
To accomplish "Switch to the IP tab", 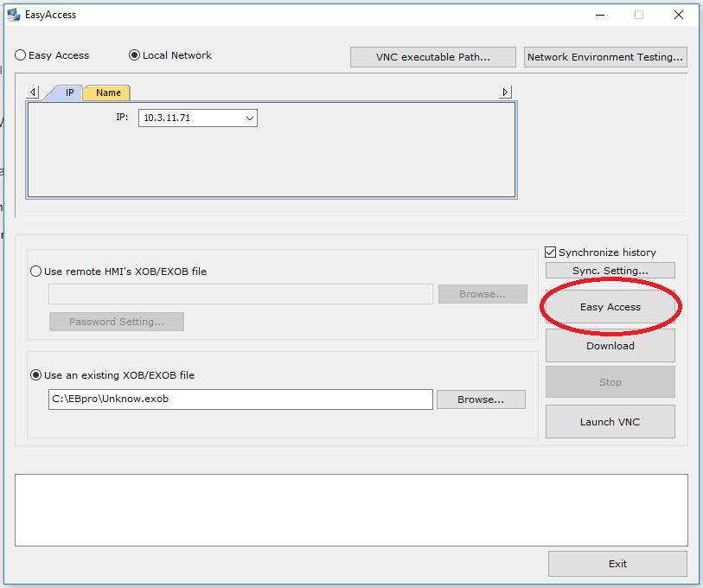I will click(x=68, y=92).
